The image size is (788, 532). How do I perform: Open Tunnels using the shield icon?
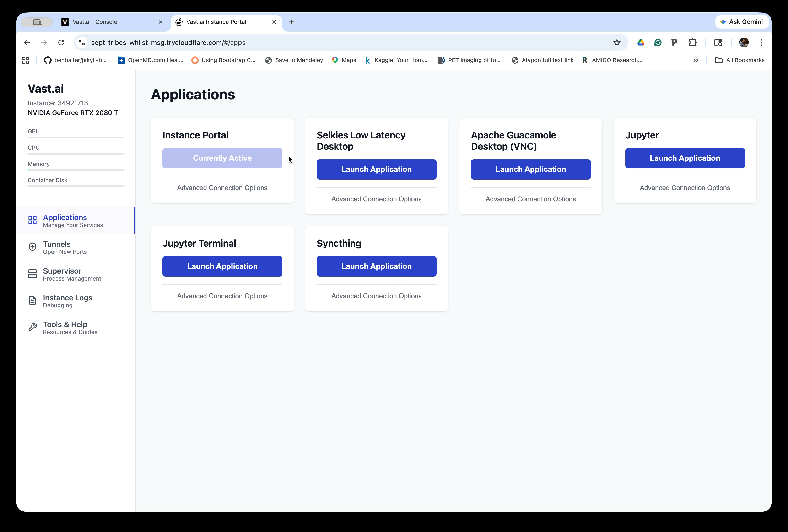(32, 247)
